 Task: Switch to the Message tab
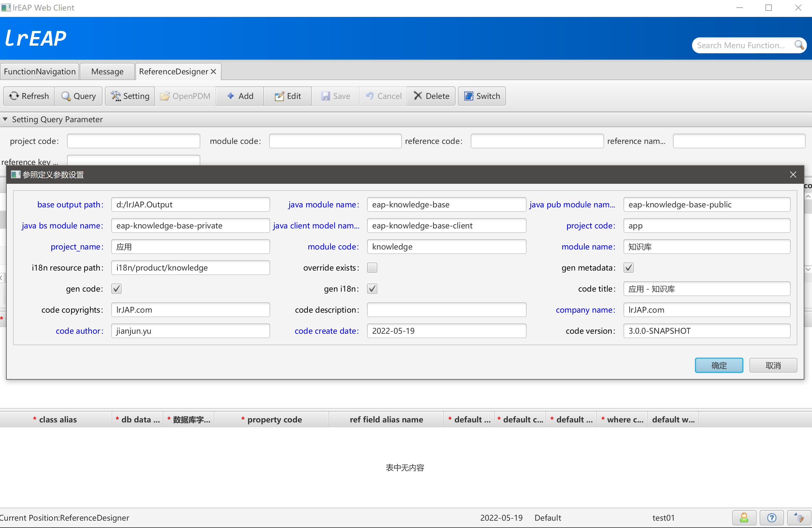click(x=107, y=71)
